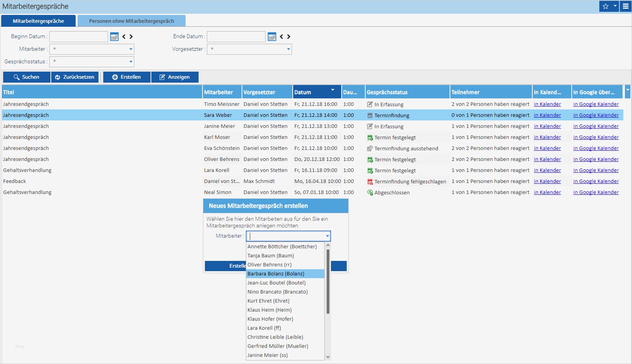Expand column options arrow at table right
Screen dimensions: 632x364
[628, 91]
